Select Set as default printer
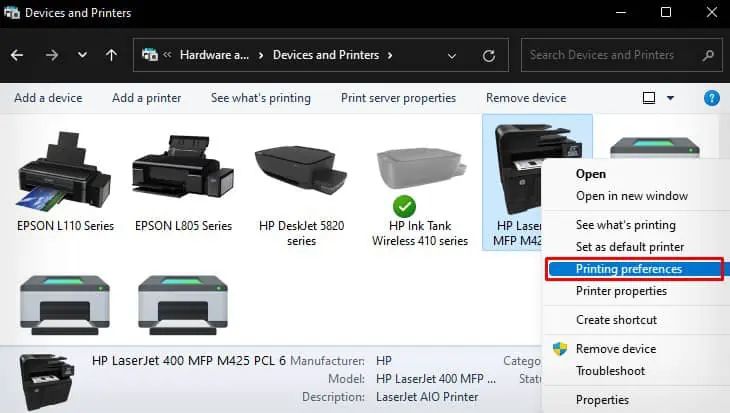This screenshot has height=413, width=730. pyautogui.click(x=630, y=247)
